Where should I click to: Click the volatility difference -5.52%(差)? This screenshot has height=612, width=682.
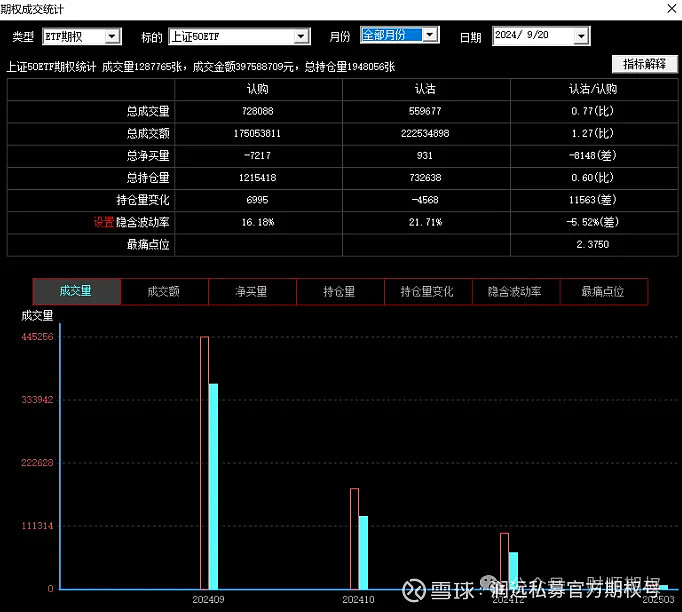click(592, 222)
